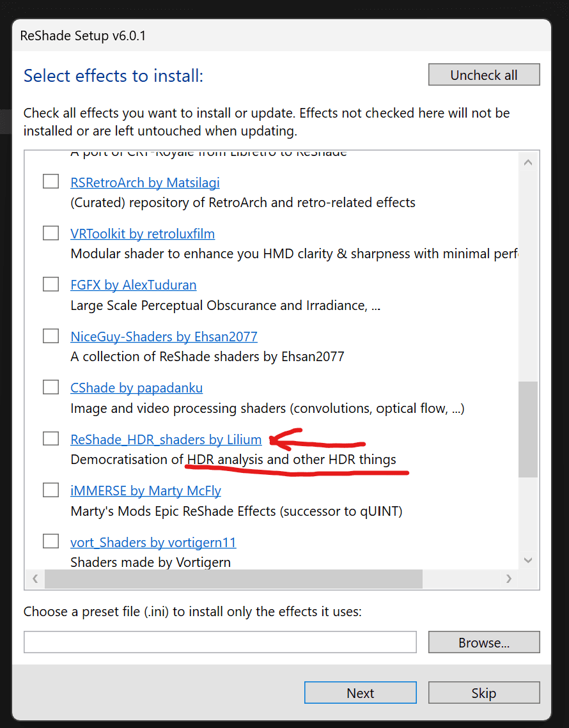Check the FGFX by AlexTuduran checkbox

[51, 284]
